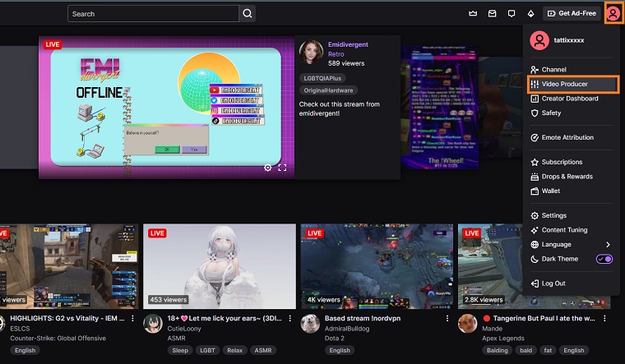Open stream player settings gear
This screenshot has width=625, height=364.
[x=267, y=168]
